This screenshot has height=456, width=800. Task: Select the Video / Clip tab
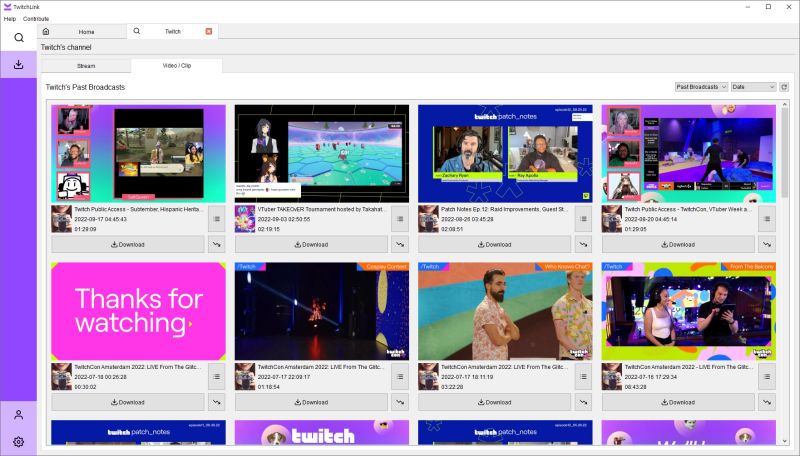(x=177, y=66)
